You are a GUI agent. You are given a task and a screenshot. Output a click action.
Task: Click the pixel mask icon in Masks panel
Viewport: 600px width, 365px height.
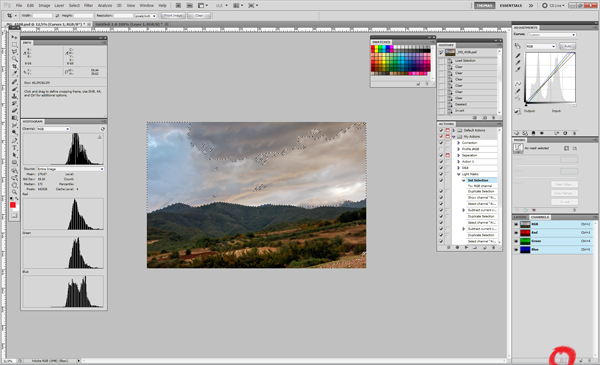[567, 148]
